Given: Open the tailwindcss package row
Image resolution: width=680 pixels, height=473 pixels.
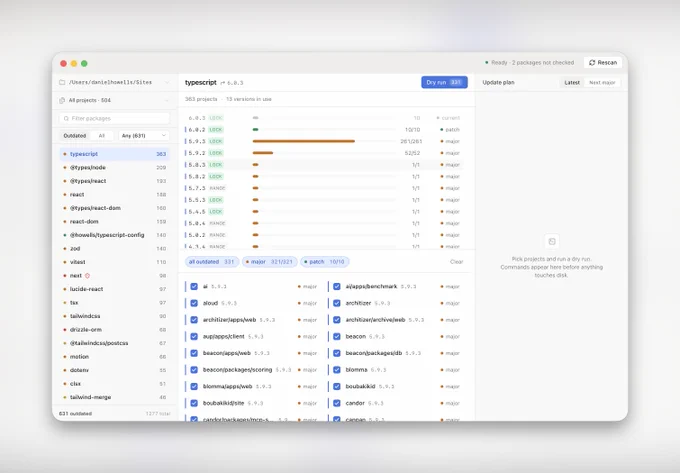Looking at the screenshot, I should tap(114, 316).
